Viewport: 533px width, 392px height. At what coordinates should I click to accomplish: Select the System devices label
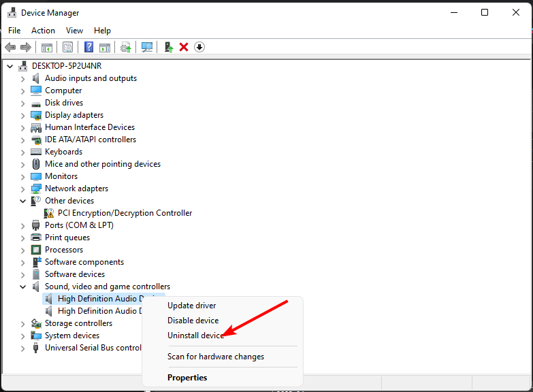coord(72,336)
